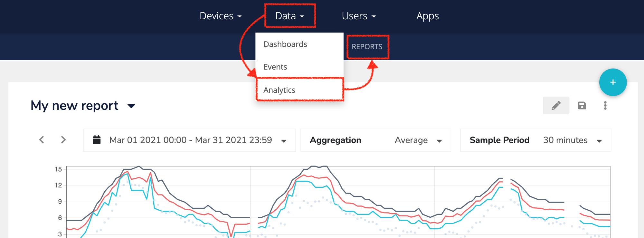Go to next date range arrow
Viewport: 644px width, 238px height.
click(x=63, y=140)
